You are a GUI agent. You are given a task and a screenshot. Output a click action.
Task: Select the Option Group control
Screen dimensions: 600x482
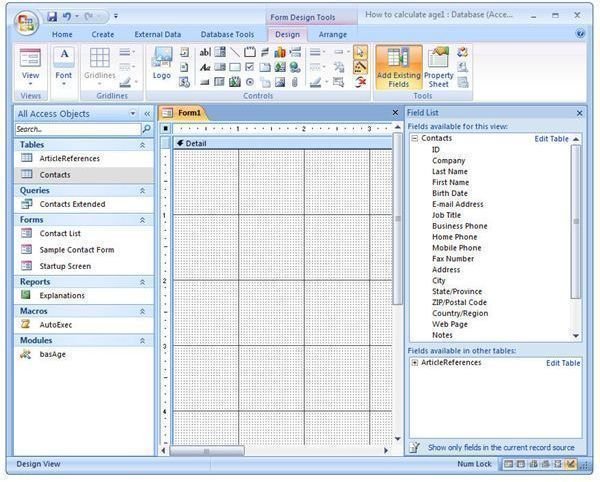pyautogui.click(x=249, y=52)
